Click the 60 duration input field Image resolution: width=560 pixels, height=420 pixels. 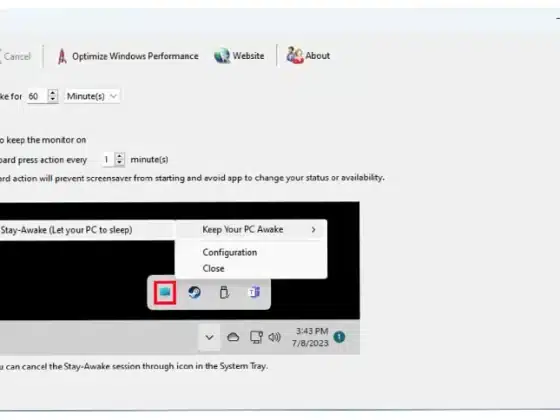pos(37,96)
